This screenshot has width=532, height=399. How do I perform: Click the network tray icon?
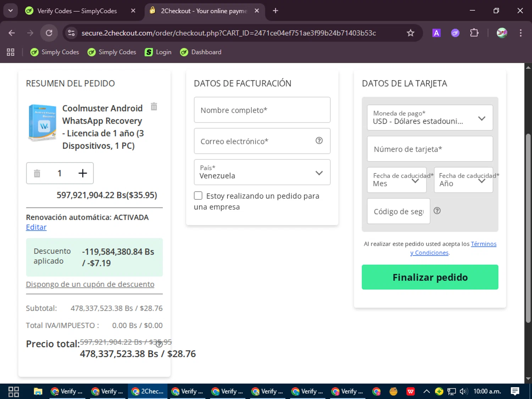451,392
